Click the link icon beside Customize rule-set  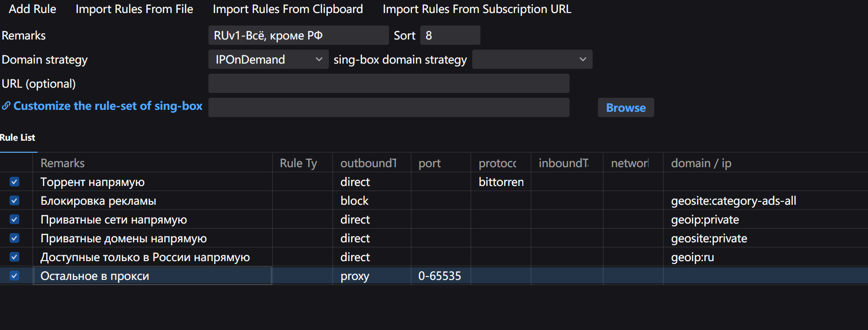(6, 106)
